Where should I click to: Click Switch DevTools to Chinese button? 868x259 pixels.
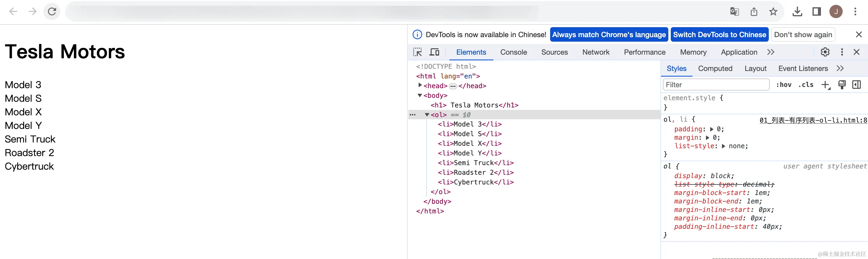coord(719,34)
